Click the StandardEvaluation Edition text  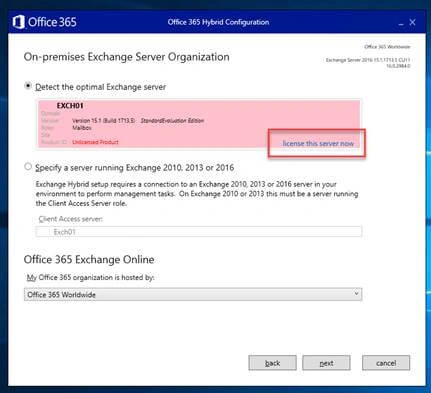tap(172, 121)
